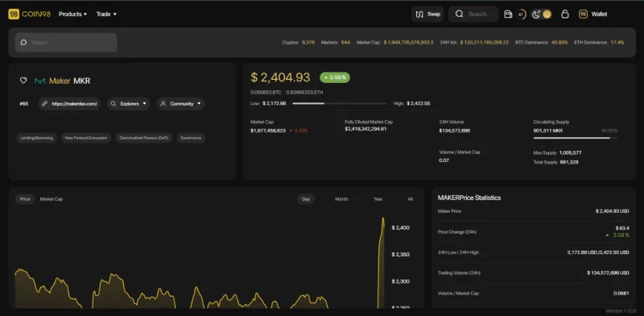The width and height of the screenshot is (644, 316).
Task: Click the gas station icon in header
Action: point(508,15)
